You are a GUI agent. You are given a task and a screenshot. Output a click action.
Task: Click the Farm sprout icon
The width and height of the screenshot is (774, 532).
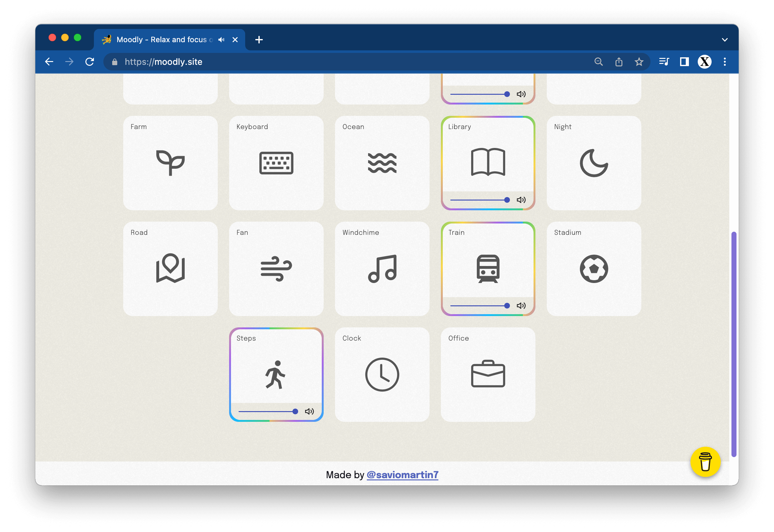(x=170, y=163)
